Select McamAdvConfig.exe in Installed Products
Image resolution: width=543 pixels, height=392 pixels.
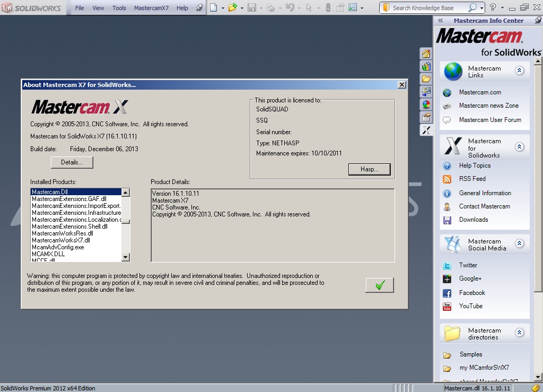pos(76,247)
